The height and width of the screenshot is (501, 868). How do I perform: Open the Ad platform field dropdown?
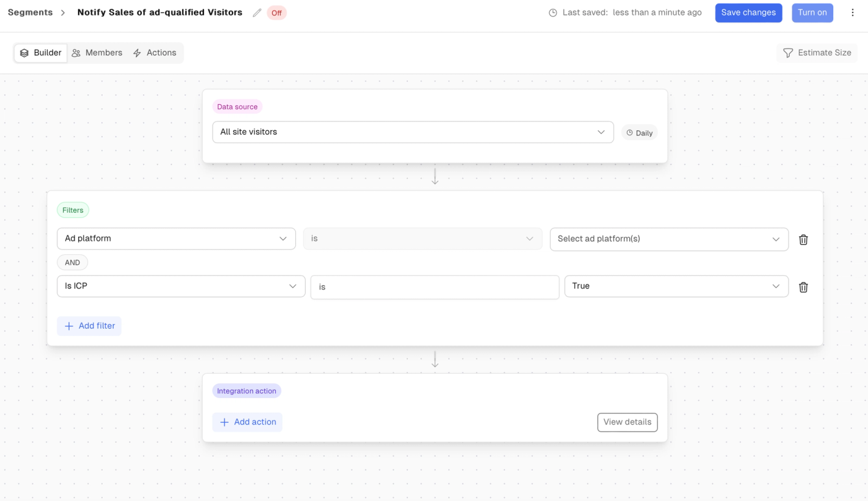176,239
